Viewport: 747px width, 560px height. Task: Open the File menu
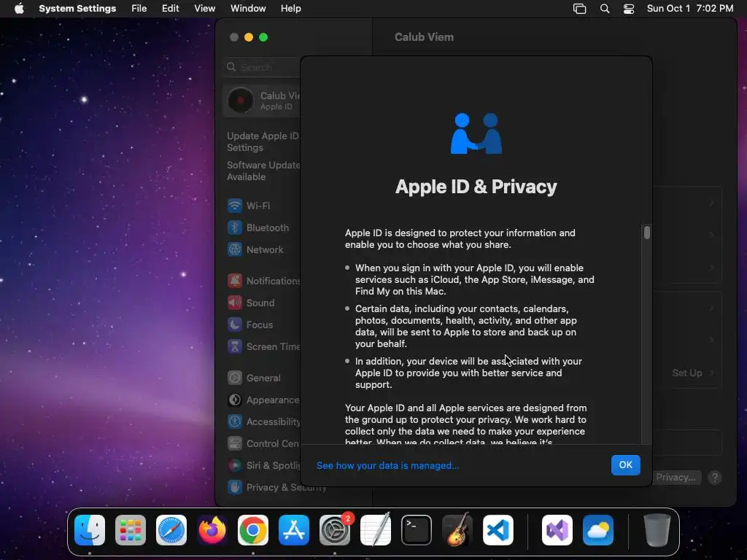139,9
